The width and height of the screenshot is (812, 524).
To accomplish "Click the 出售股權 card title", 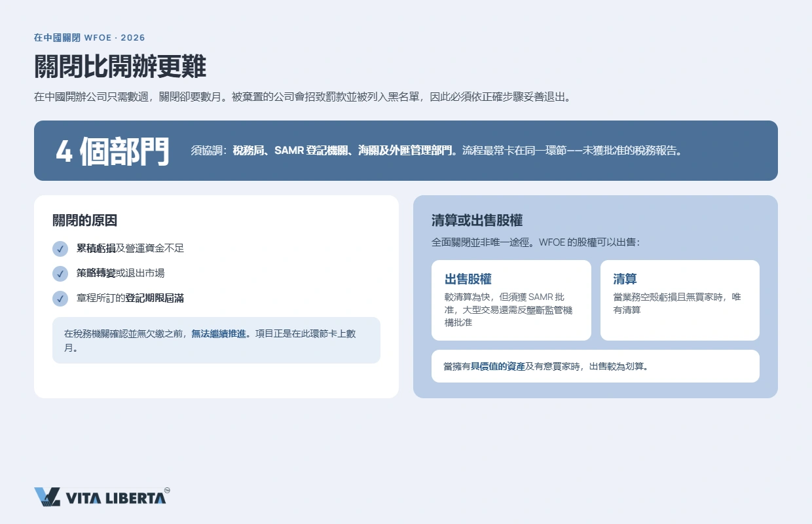I will 468,279.
